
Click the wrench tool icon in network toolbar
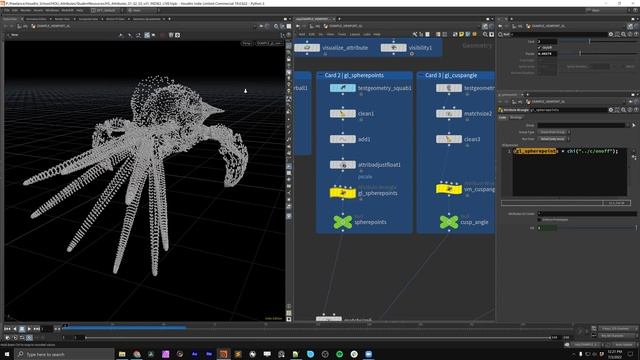415,35
